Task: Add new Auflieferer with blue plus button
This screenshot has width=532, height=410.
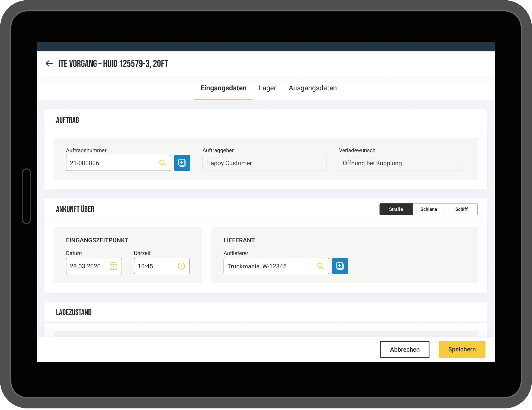Action: [x=340, y=266]
